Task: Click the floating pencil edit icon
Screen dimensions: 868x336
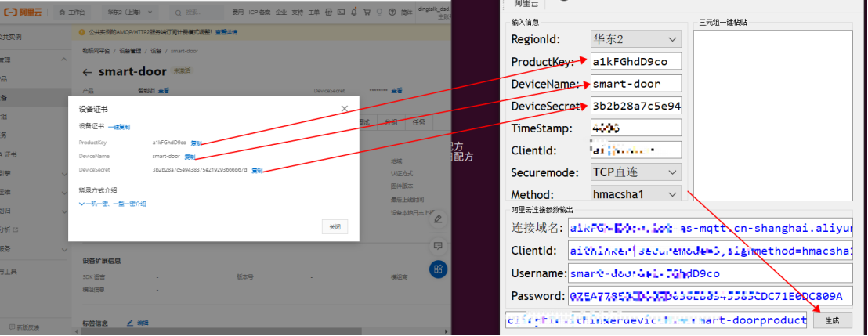Action: (438, 219)
